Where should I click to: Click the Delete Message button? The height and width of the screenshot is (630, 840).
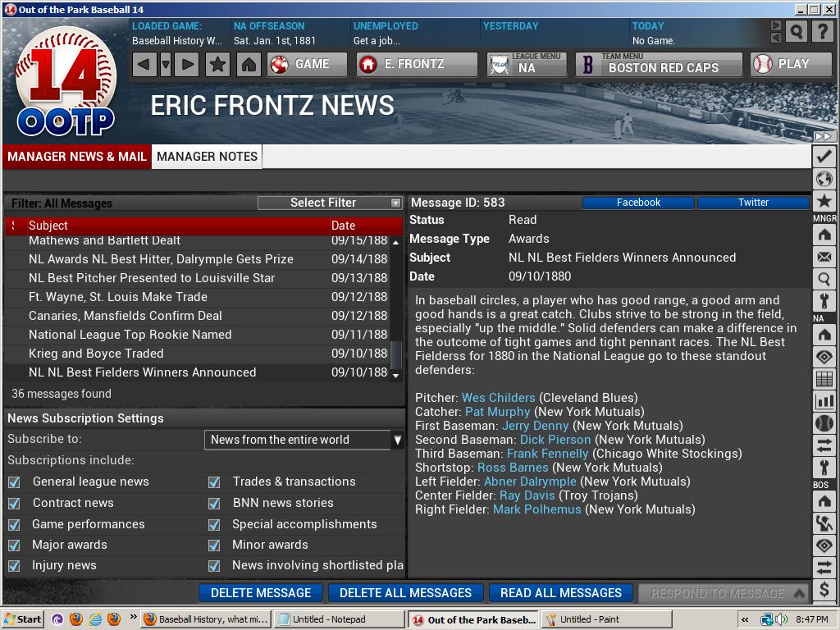(261, 593)
